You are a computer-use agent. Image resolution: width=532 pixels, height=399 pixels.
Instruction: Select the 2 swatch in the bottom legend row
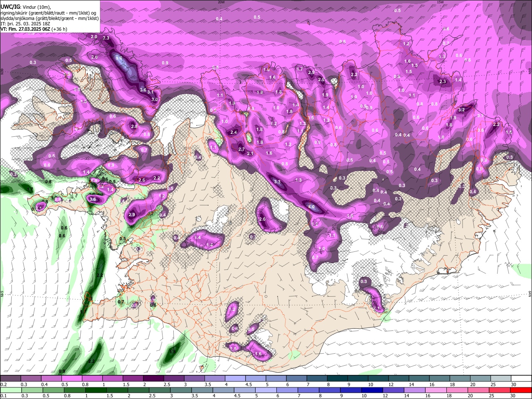pyautogui.click(x=139, y=390)
